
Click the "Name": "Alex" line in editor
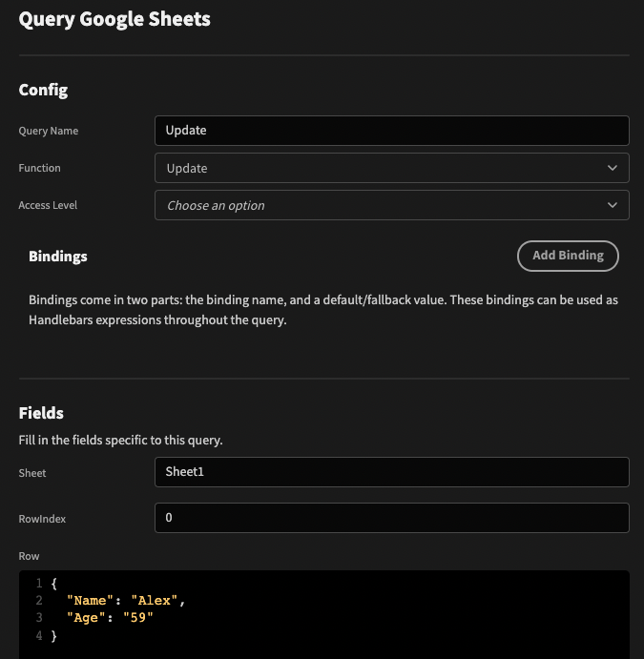126,601
